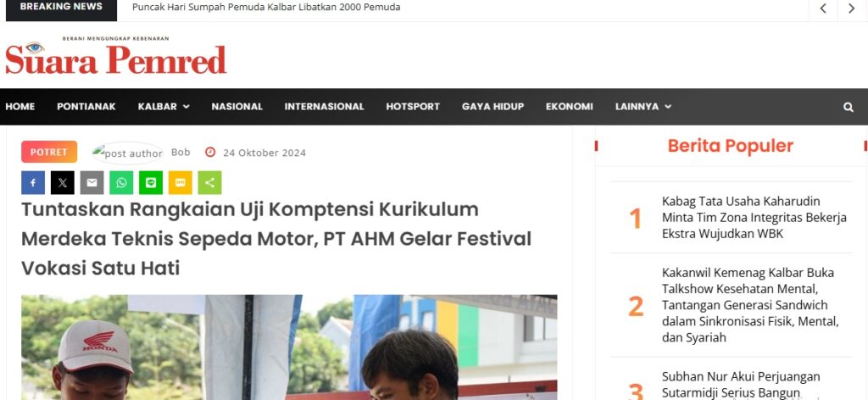Open the green share options icon

click(x=210, y=182)
